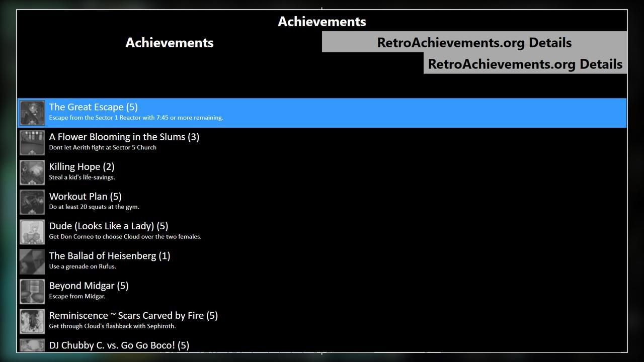This screenshot has height=362, width=644.
Task: Click 'Get through Cloud's flashback' description
Action: click(113, 326)
